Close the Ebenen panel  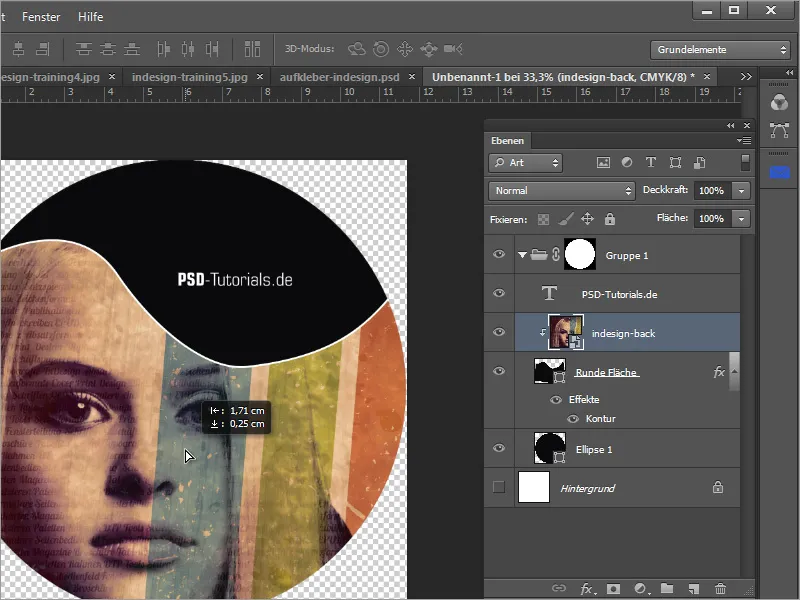click(747, 126)
